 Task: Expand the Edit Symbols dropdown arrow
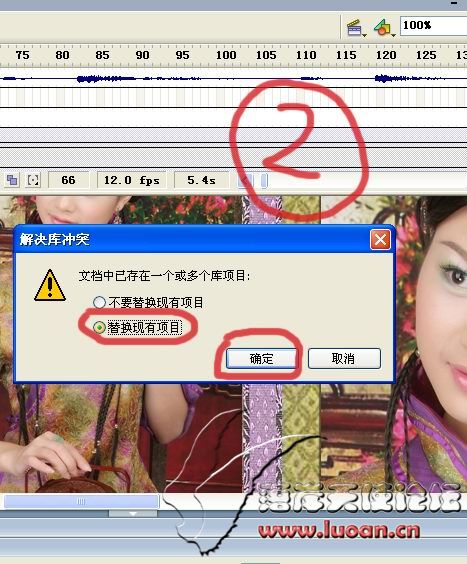tap(393, 35)
